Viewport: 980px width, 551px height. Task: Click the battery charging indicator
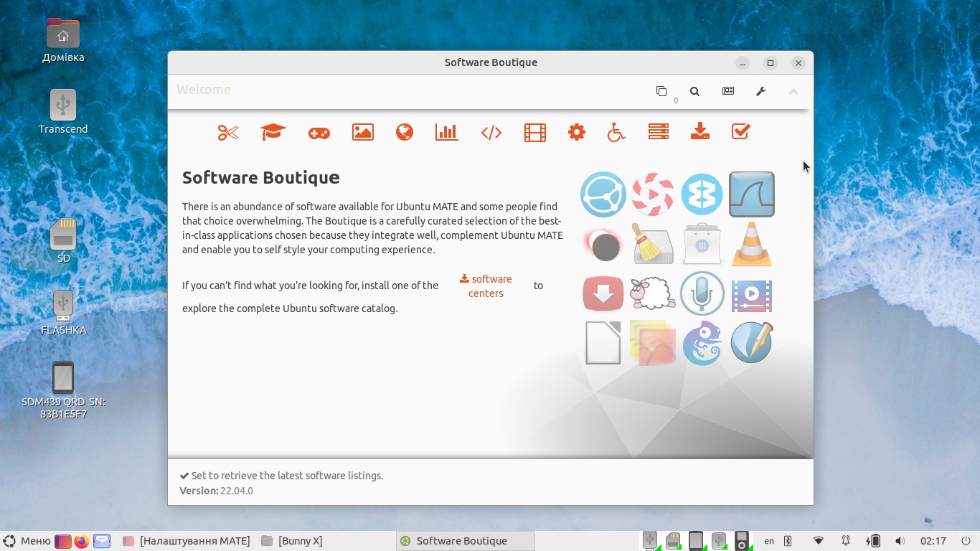pos(873,541)
